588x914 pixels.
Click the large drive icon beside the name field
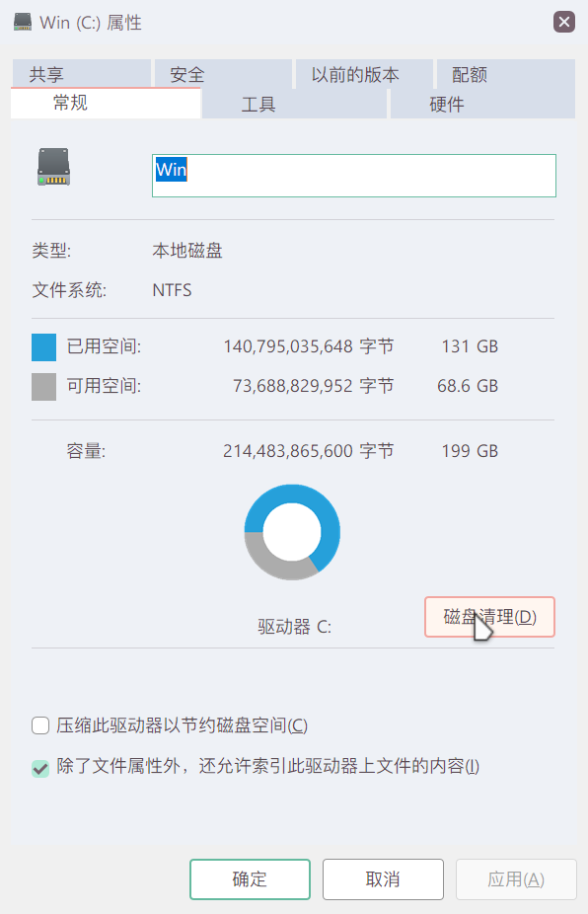[x=53, y=167]
